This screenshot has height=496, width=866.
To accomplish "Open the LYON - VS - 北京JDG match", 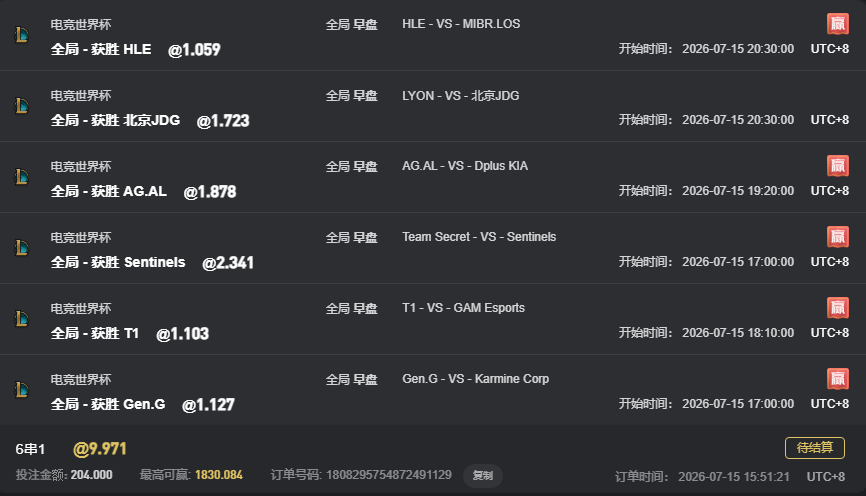I will coord(461,96).
